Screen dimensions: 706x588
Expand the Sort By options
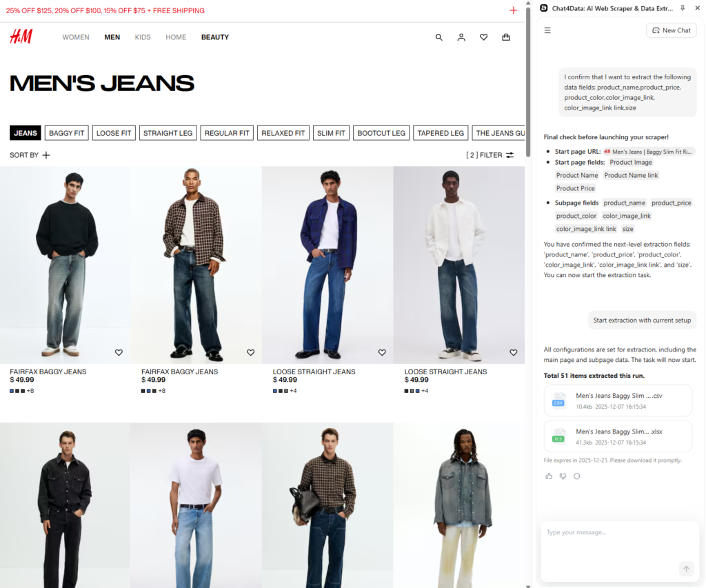30,155
